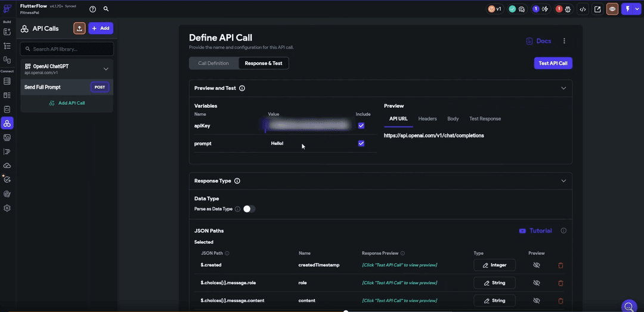Toggle preview visibility for role row
This screenshot has height=312, width=644.
536,283
